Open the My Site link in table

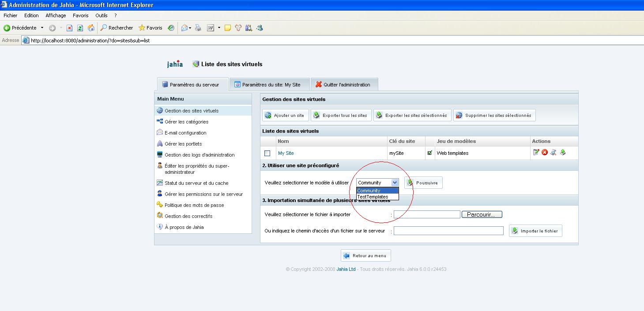[286, 153]
